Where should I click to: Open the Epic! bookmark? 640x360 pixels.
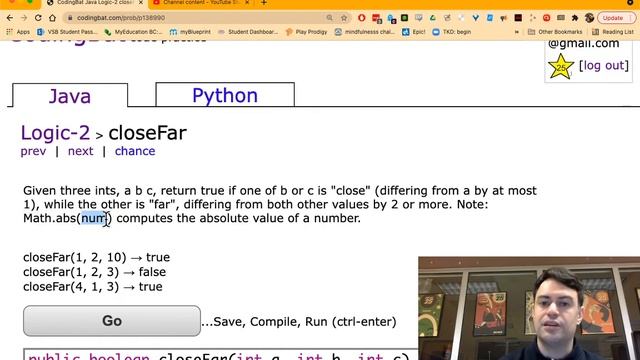(413, 32)
